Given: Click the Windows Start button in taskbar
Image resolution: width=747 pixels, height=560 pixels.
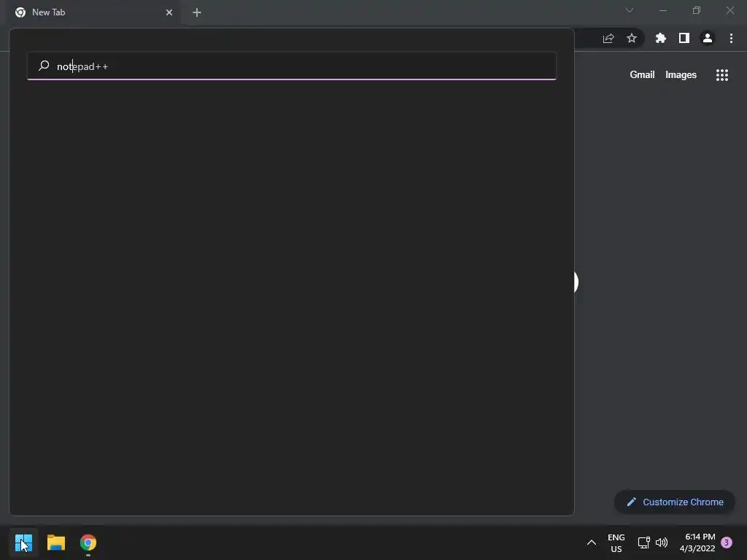Looking at the screenshot, I should [23, 542].
